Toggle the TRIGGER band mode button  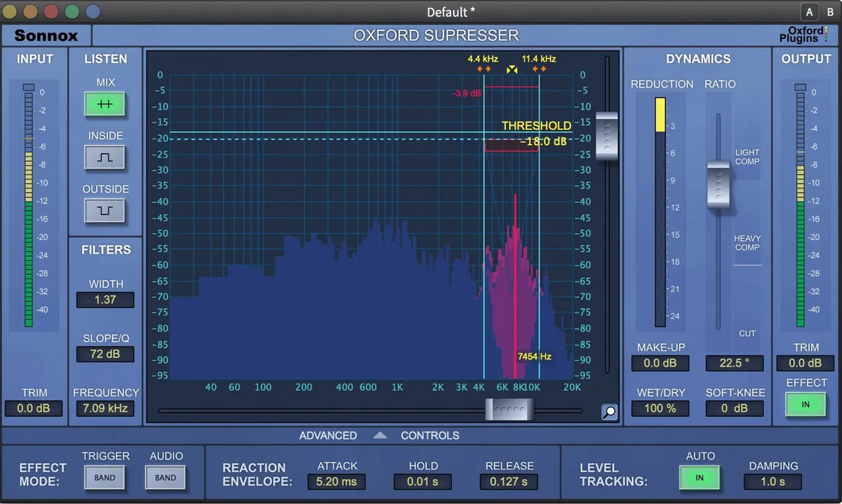pos(105,478)
